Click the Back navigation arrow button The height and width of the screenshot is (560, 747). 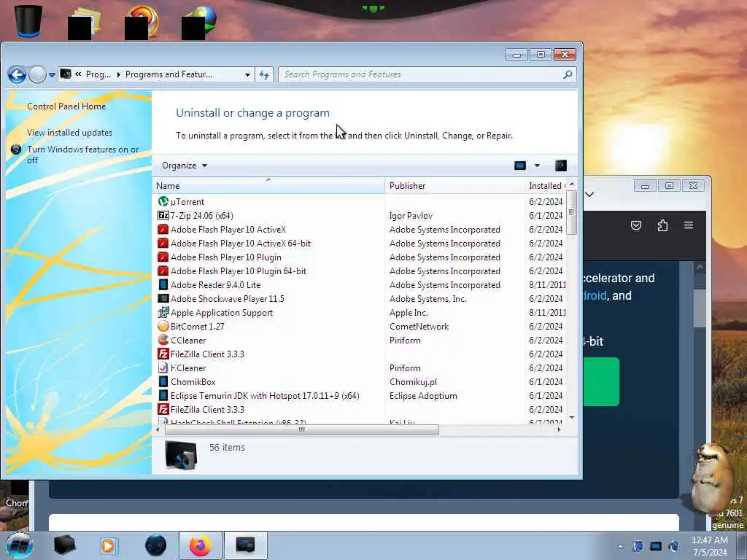18,74
